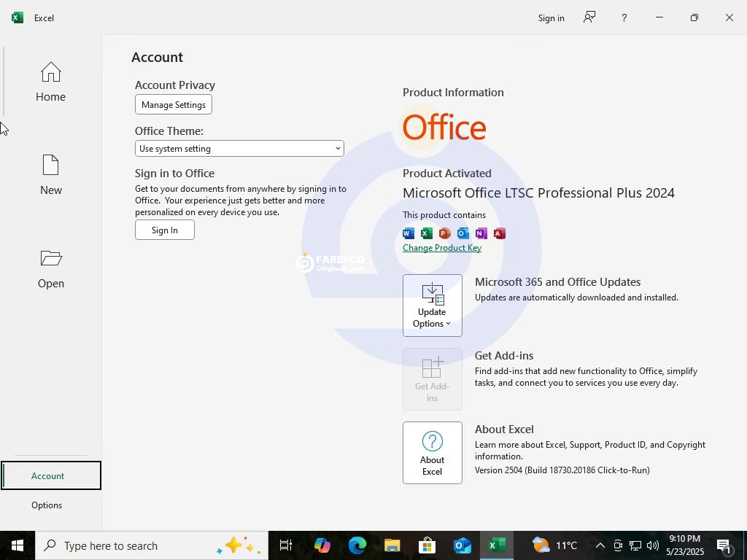Image resolution: width=747 pixels, height=560 pixels.
Task: Open the notification center icon
Action: pos(724,546)
